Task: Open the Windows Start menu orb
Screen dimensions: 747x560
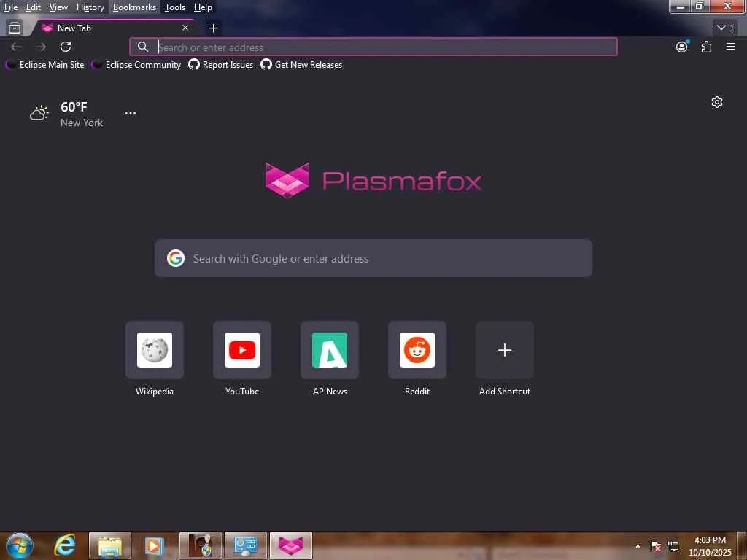Action: [20, 545]
